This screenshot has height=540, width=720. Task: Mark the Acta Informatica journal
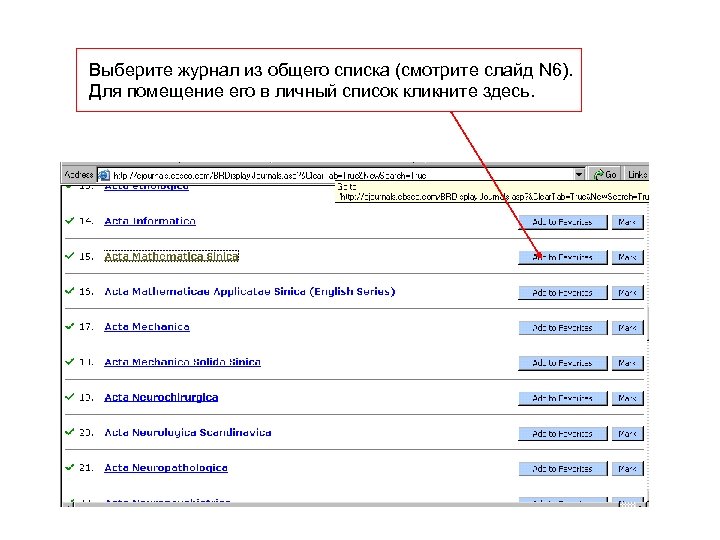(627, 222)
